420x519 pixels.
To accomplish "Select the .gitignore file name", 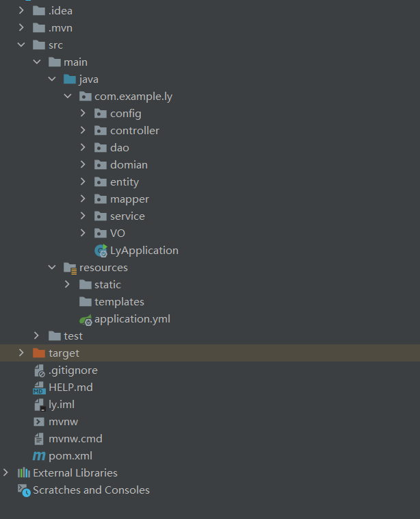I will 73,370.
